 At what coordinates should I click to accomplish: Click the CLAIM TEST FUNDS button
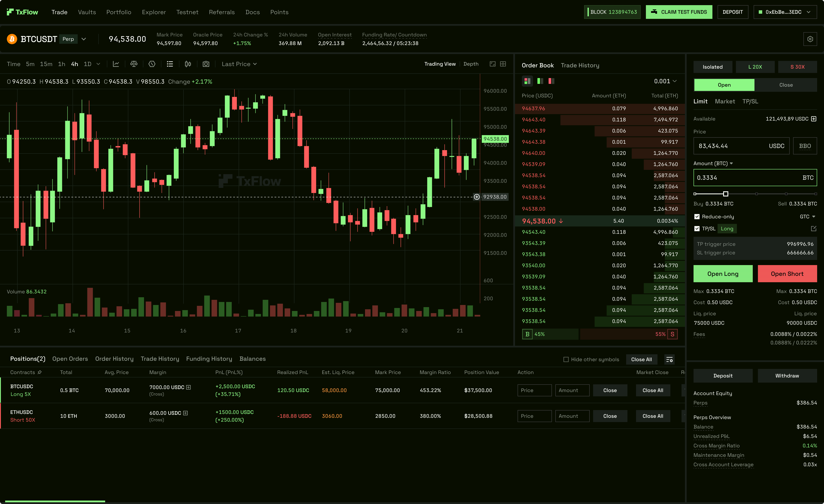click(x=679, y=12)
